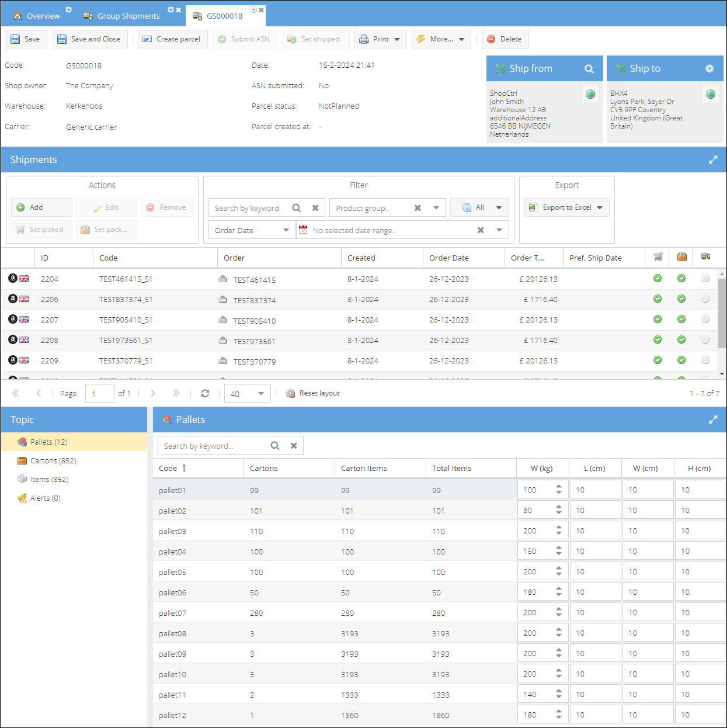The width and height of the screenshot is (727, 728).
Task: Click the shipped (truck) column header icon
Action: click(705, 256)
